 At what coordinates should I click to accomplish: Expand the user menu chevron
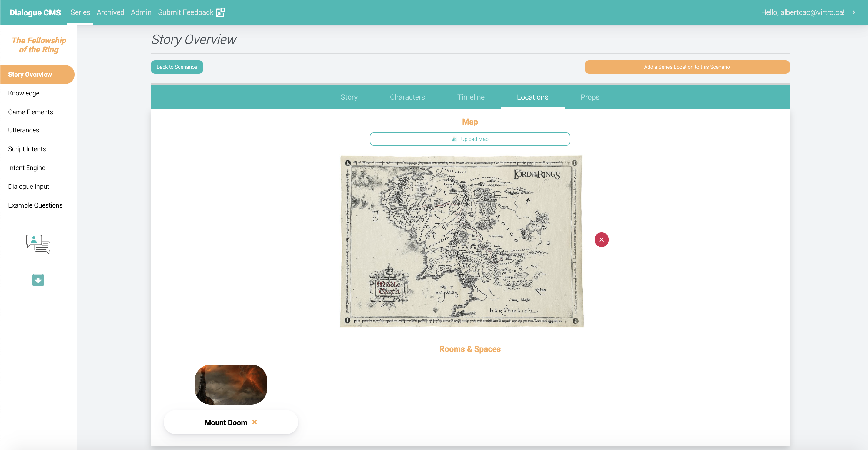854,12
